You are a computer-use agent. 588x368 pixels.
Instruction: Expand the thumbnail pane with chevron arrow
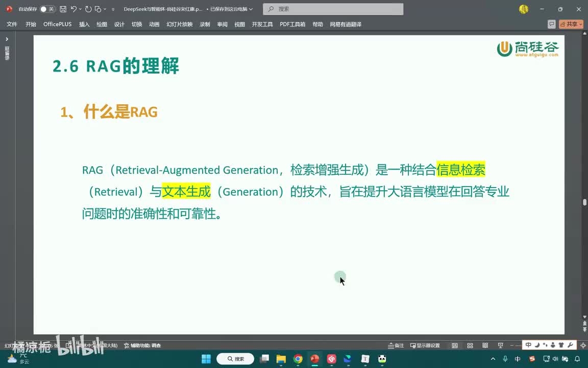[7, 39]
